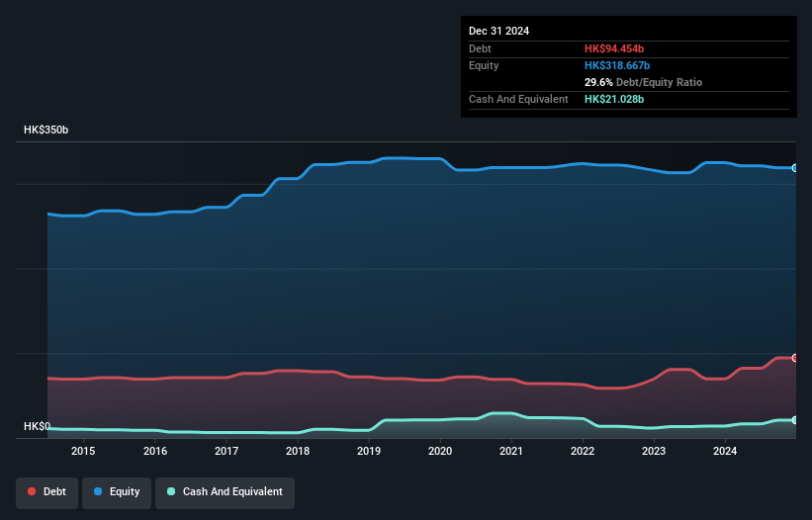Click the 2018 axis label
Screen dimensions: 812x520
pos(298,451)
